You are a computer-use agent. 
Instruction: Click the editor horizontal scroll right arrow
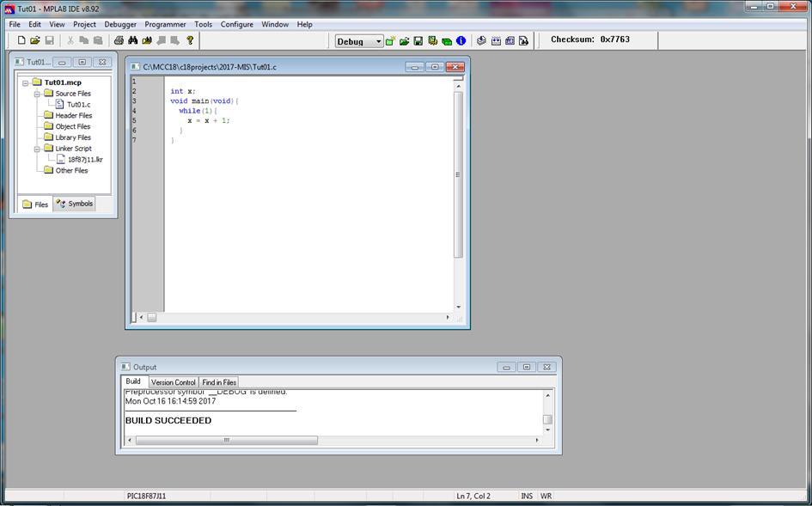[448, 317]
